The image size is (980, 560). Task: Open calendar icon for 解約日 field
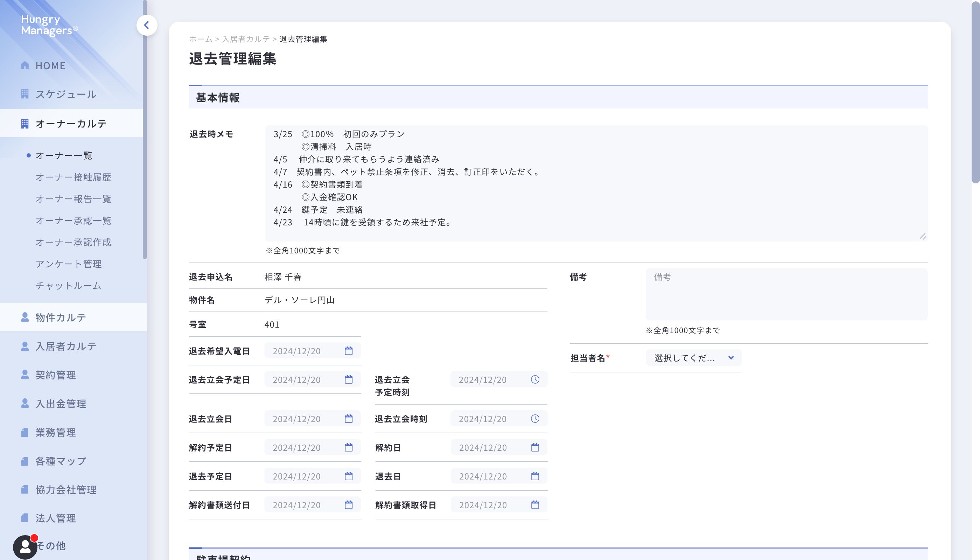tap(535, 447)
